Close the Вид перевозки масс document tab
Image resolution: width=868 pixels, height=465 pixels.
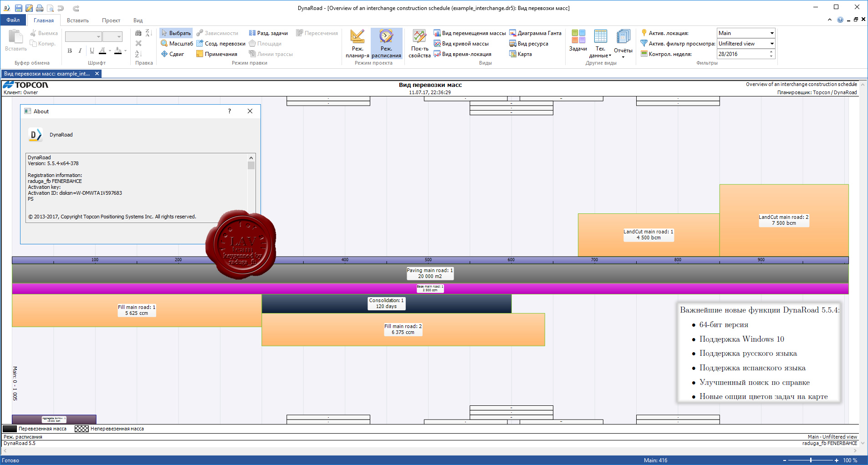point(97,74)
